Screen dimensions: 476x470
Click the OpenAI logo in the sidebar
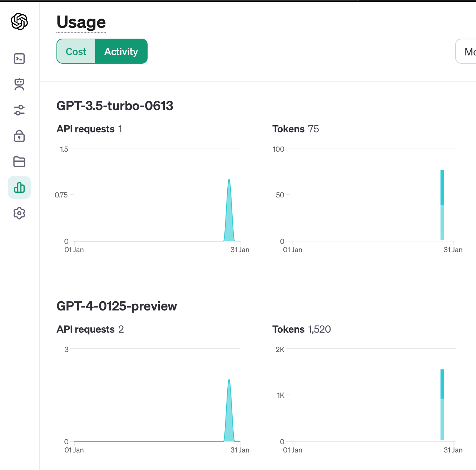(x=19, y=21)
